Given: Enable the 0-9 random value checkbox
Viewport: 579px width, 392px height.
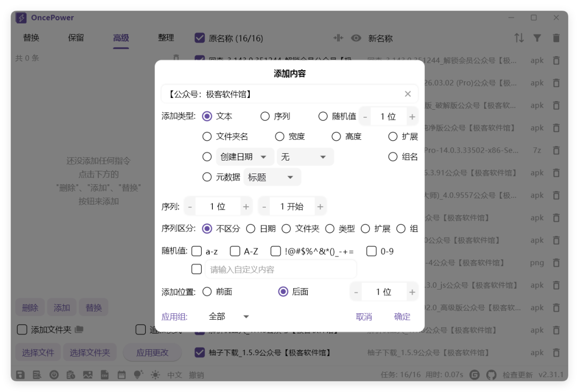Looking at the screenshot, I should [371, 252].
